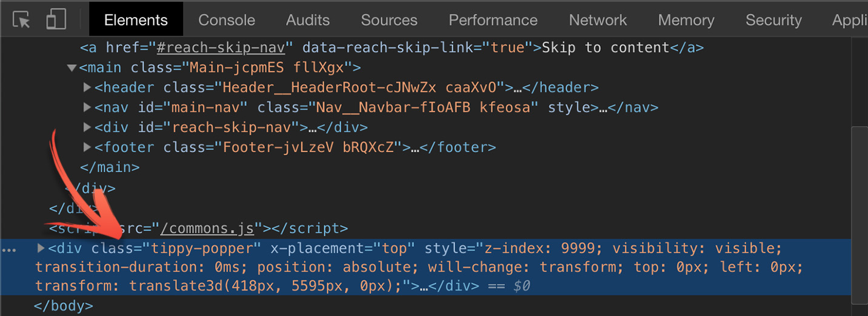Expand the tippy-popper div node

pos(41,248)
